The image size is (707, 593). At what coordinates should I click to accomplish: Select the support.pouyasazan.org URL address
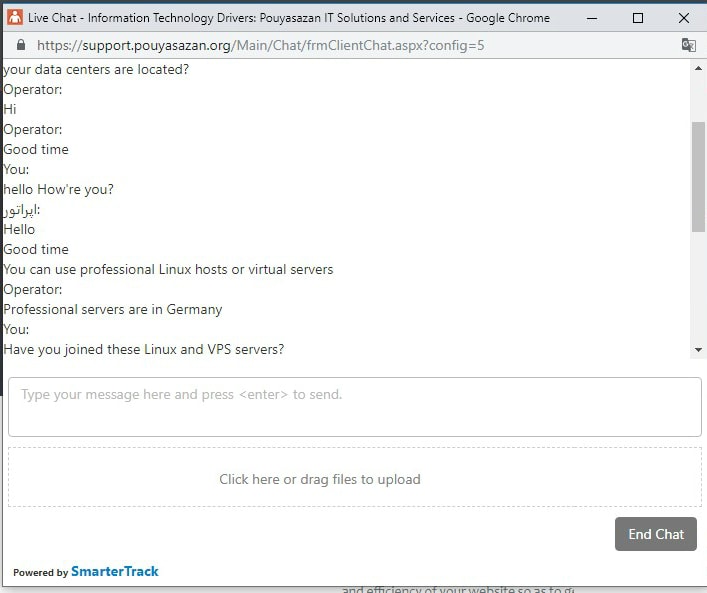pos(261,45)
